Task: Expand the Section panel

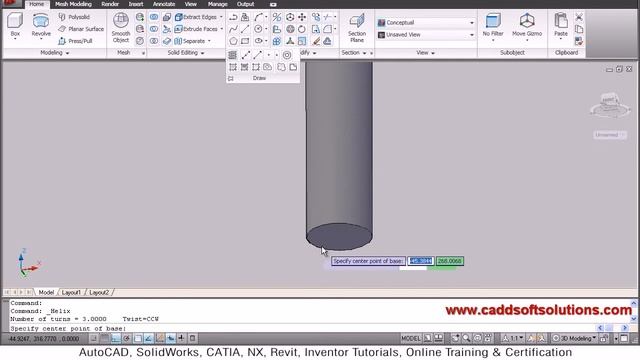Action: (x=353, y=53)
